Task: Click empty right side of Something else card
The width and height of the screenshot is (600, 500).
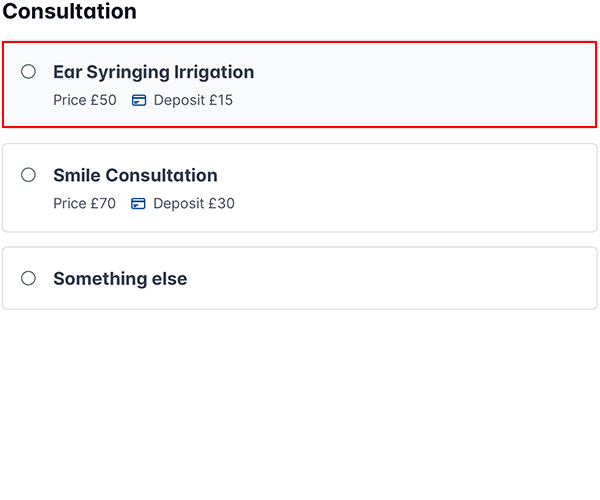Action: click(450, 278)
